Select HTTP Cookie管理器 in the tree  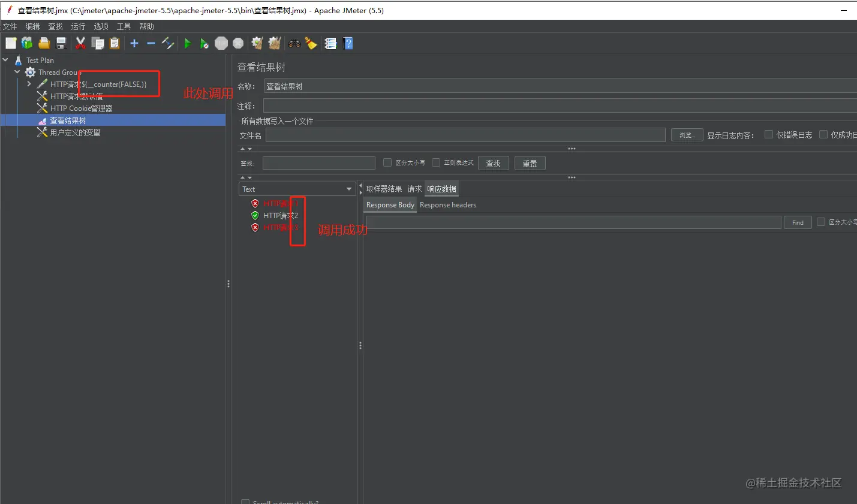81,108
